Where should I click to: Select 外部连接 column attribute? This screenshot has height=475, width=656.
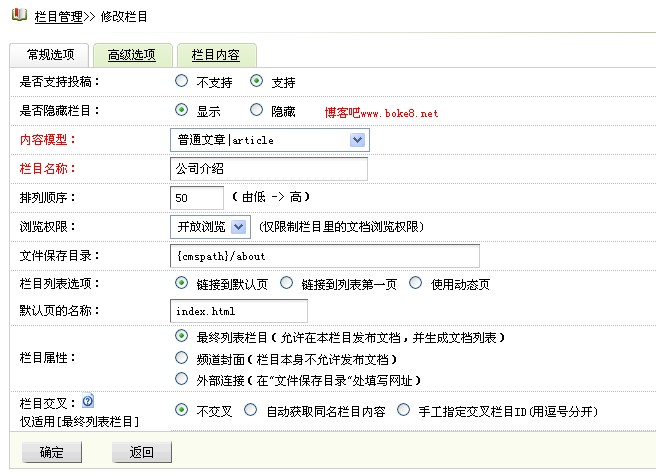pos(181,379)
